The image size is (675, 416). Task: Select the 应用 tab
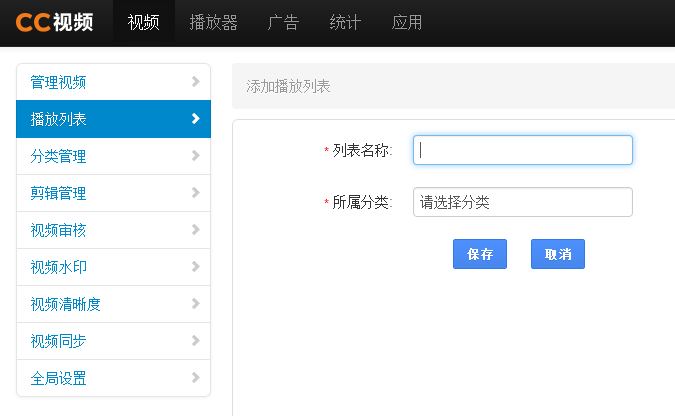407,23
